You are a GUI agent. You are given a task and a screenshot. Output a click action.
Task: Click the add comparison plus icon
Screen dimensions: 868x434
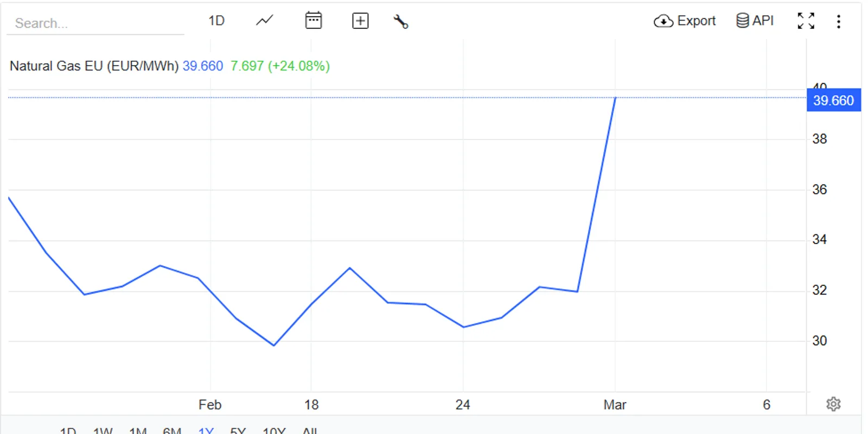tap(360, 21)
